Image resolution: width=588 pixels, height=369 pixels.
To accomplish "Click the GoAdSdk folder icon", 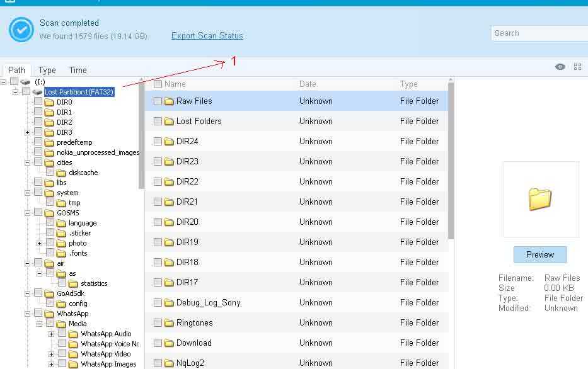I will 49,294.
